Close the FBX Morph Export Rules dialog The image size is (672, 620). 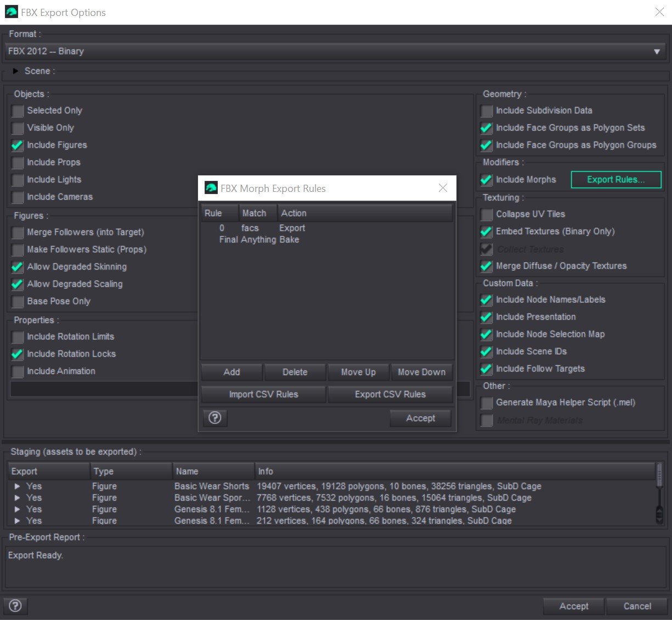tap(443, 188)
